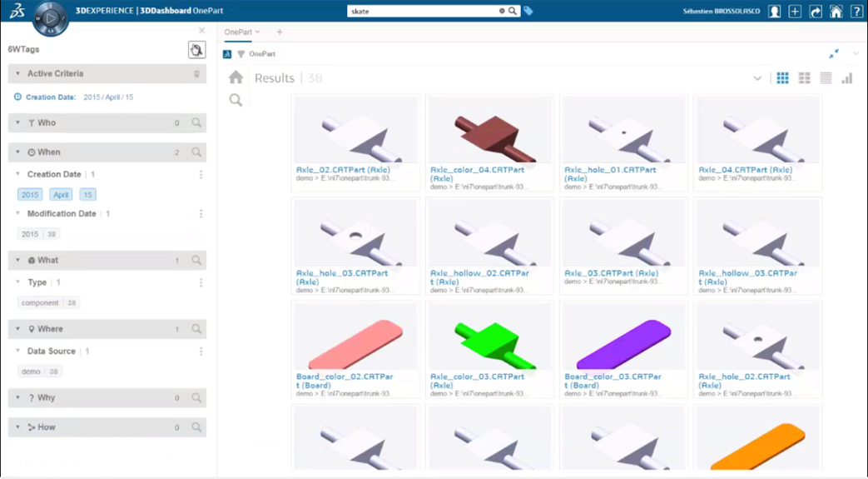Image resolution: width=868 pixels, height=479 pixels.
Task: Open the Axle_hollow_03.CATPart link
Action: tap(748, 277)
